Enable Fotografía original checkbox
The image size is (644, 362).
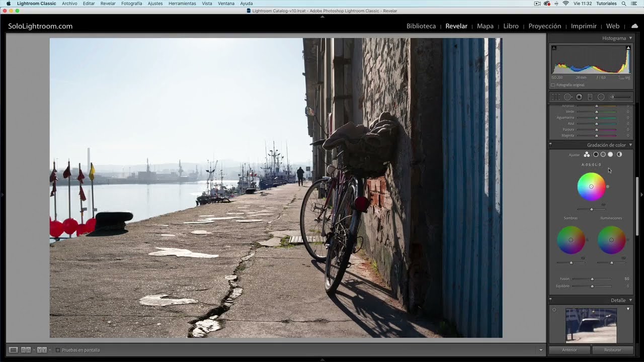tap(553, 85)
